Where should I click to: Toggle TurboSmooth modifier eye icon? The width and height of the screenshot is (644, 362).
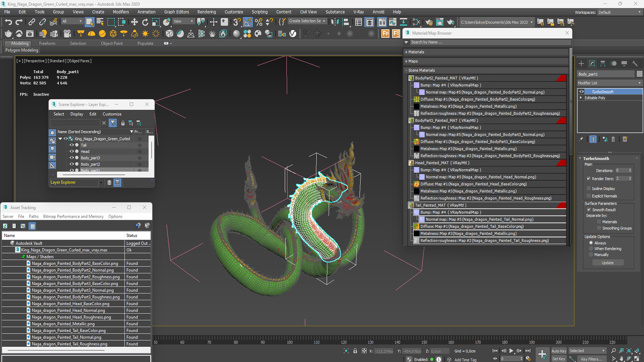pos(582,92)
